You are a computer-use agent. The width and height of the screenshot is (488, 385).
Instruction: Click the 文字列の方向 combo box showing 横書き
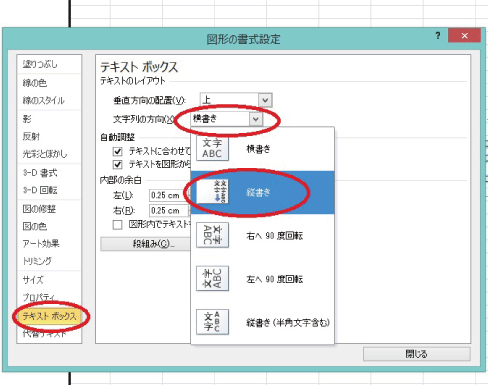226,119
